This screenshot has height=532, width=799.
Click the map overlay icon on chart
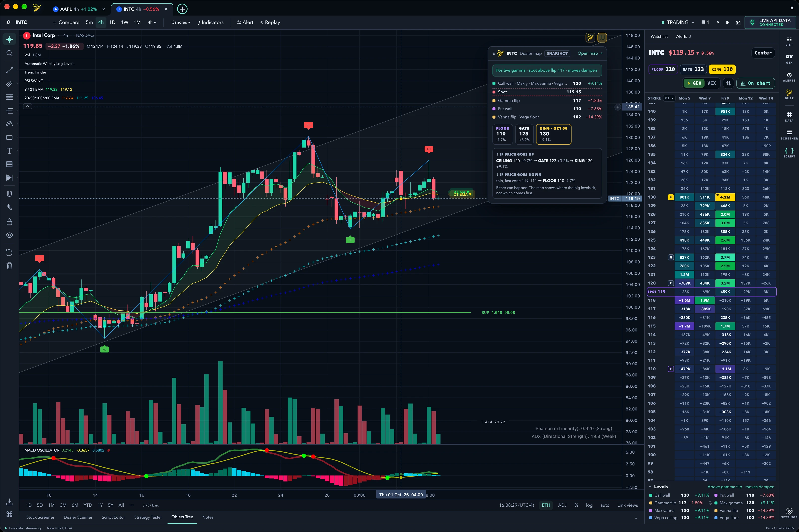[x=602, y=38]
